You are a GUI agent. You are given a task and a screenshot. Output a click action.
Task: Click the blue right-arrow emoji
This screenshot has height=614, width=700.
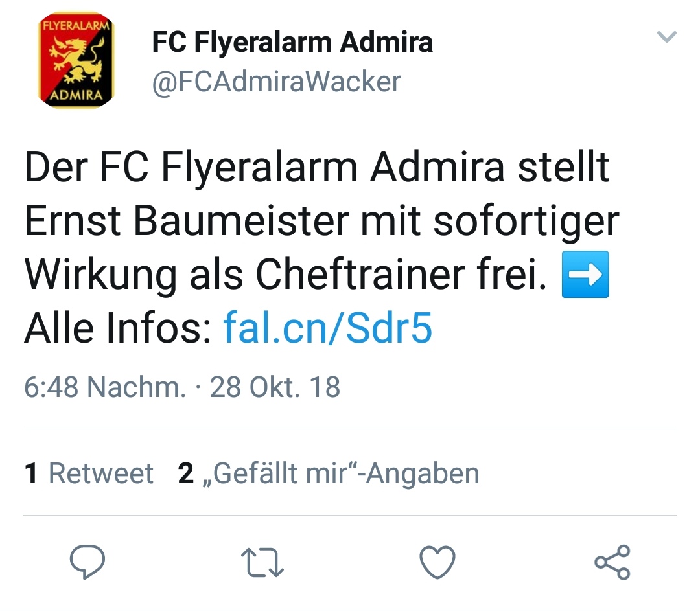pyautogui.click(x=585, y=274)
